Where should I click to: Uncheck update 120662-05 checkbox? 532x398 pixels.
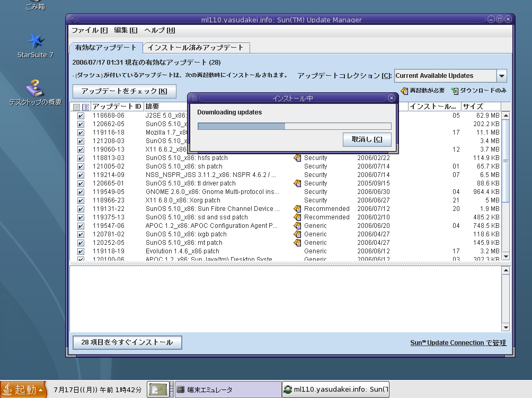pos(81,124)
